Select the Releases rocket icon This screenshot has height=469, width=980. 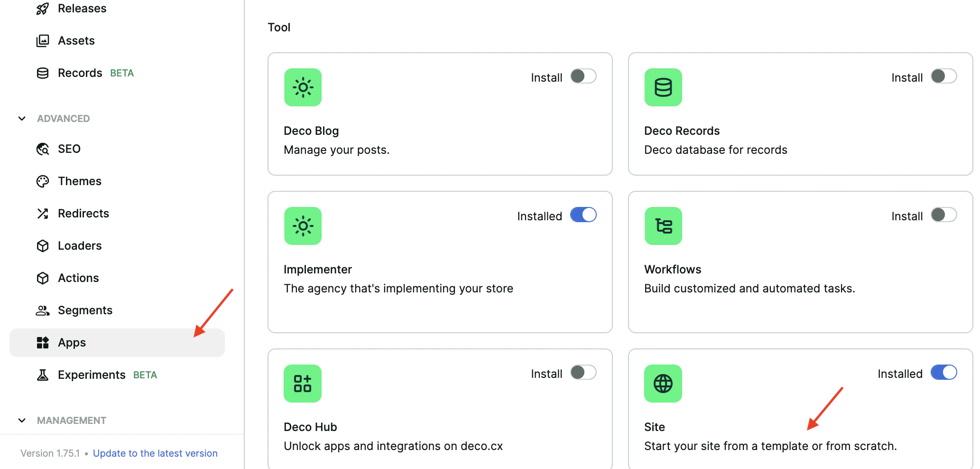[42, 8]
